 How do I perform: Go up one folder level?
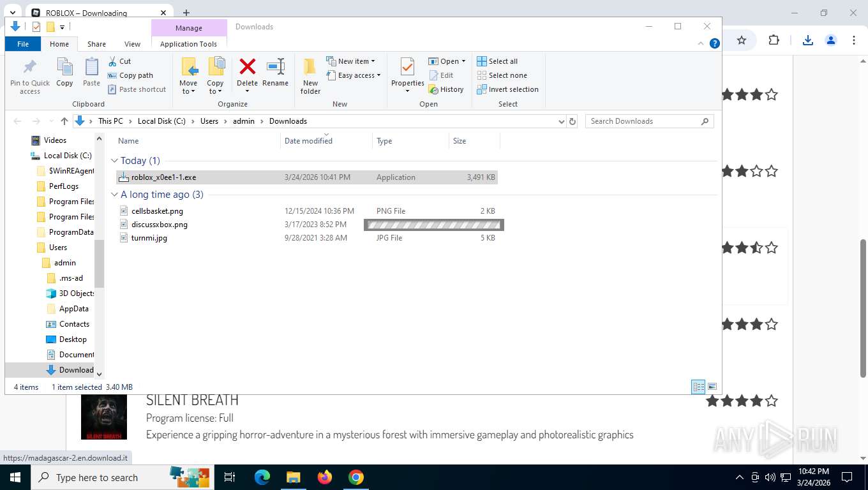pos(64,121)
